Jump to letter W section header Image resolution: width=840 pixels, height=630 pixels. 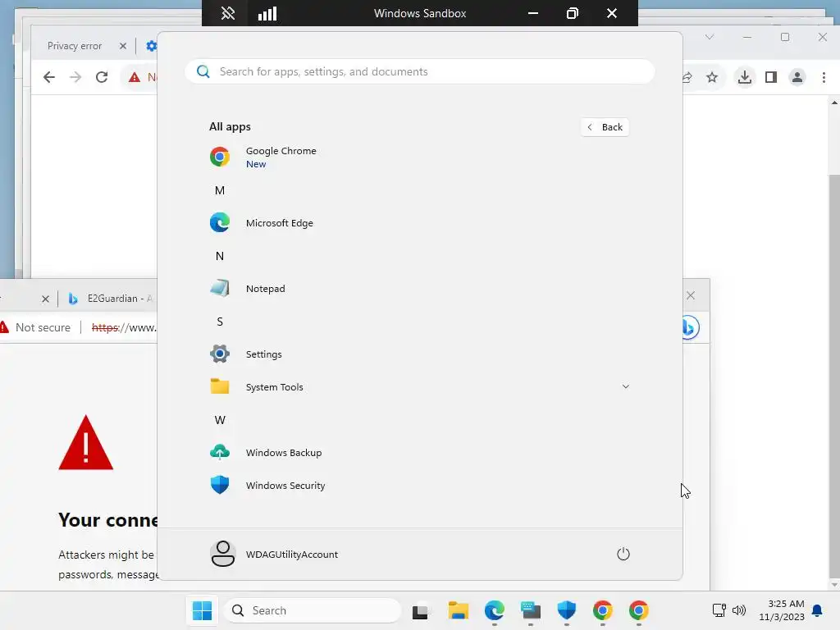coord(220,420)
